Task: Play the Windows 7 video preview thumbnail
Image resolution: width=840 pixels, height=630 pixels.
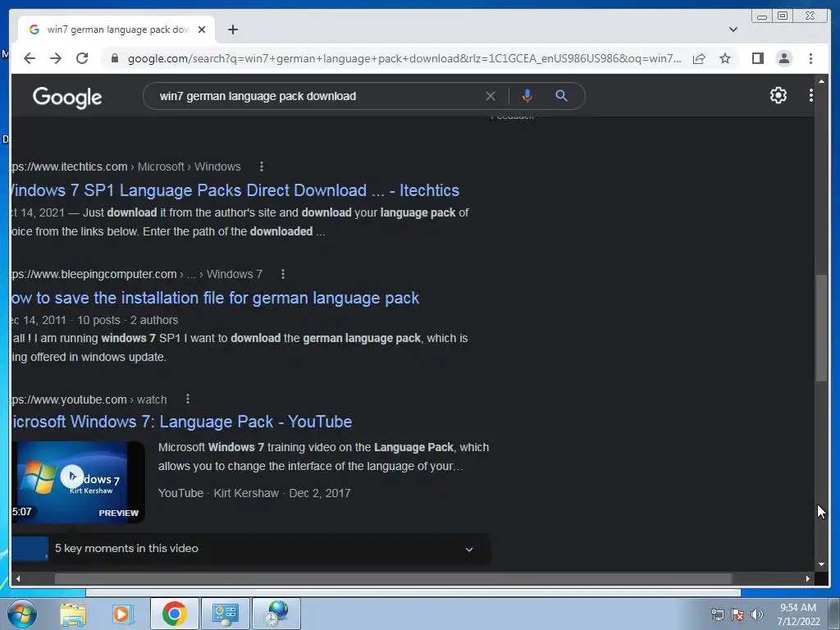Action: pos(78,482)
